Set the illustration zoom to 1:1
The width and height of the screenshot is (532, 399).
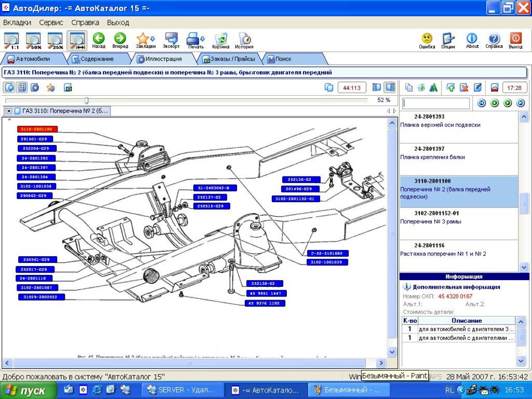[x=12, y=40]
